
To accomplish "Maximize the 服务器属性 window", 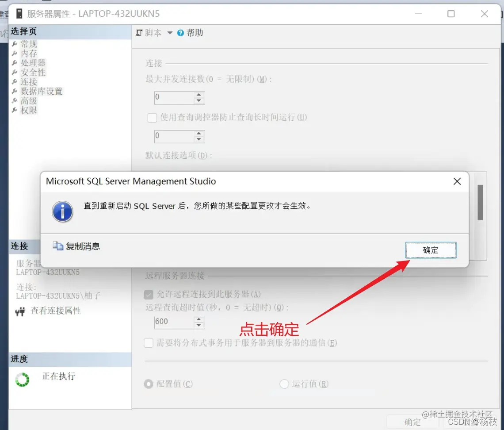I will point(451,14).
